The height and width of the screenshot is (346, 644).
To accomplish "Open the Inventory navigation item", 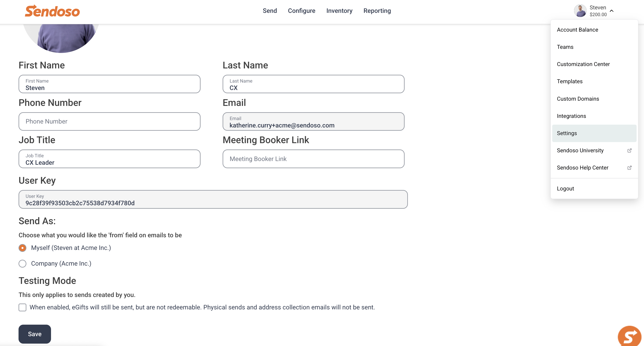I will point(339,11).
